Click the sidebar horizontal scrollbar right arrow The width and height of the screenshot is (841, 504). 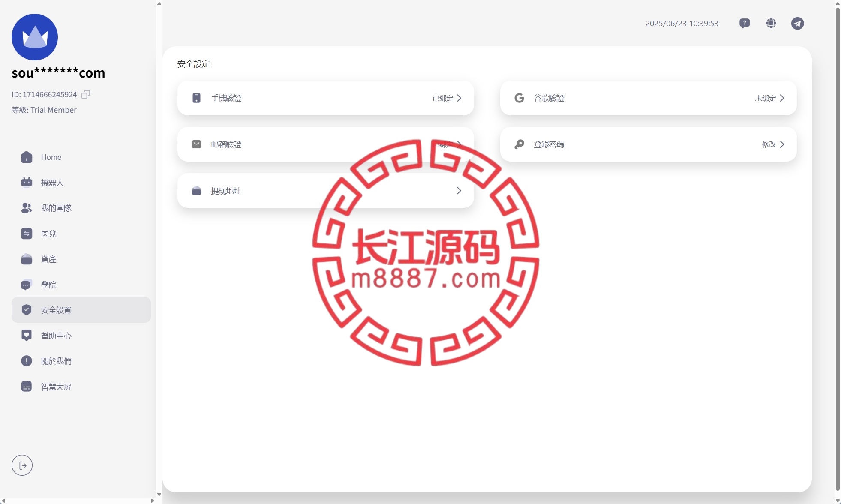153,501
